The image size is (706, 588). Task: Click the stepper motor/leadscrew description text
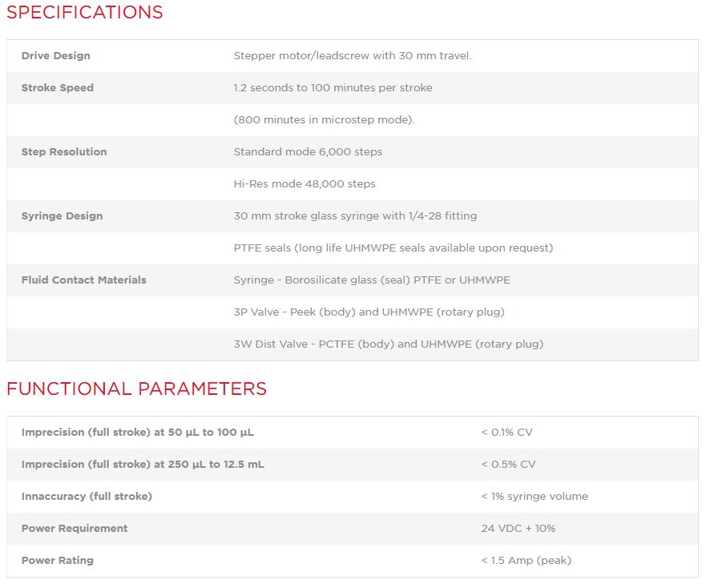pyautogui.click(x=352, y=56)
